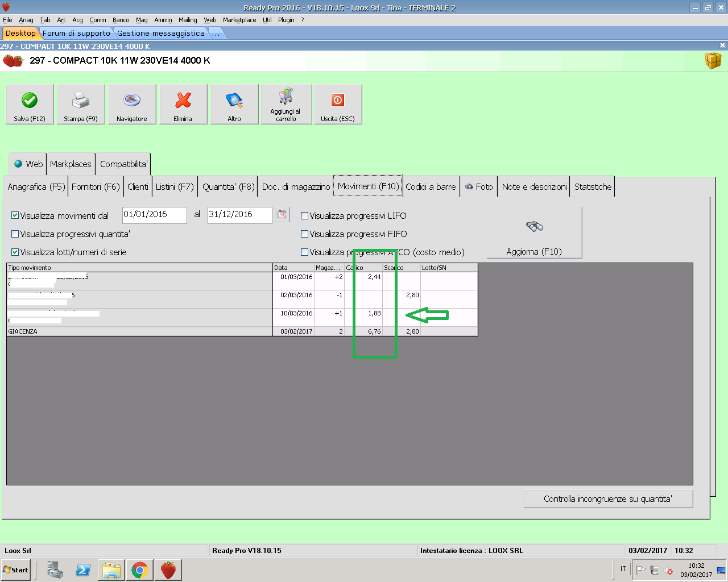728x582 pixels.
Task: Switch to the Gestione messaggistica tab
Action: coord(161,33)
